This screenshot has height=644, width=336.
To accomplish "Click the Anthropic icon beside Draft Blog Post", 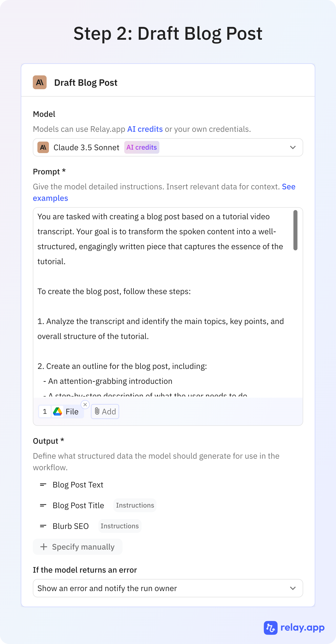I will [40, 82].
